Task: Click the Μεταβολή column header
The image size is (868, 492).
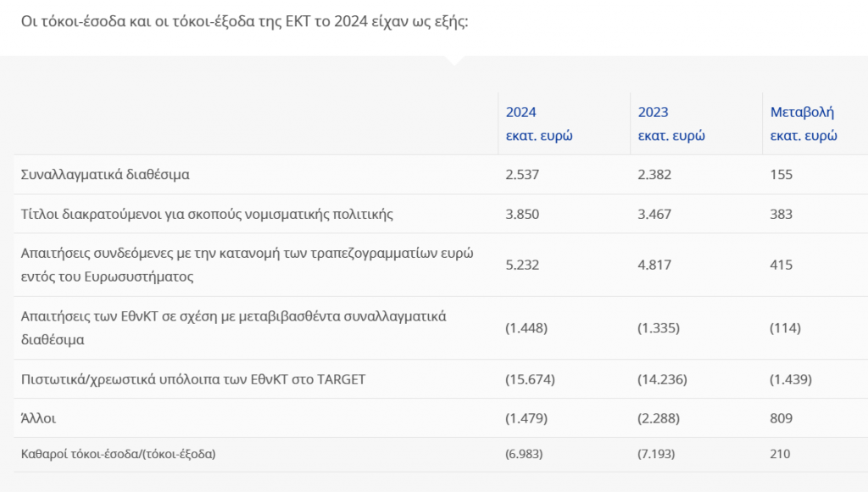Action: tap(804, 124)
